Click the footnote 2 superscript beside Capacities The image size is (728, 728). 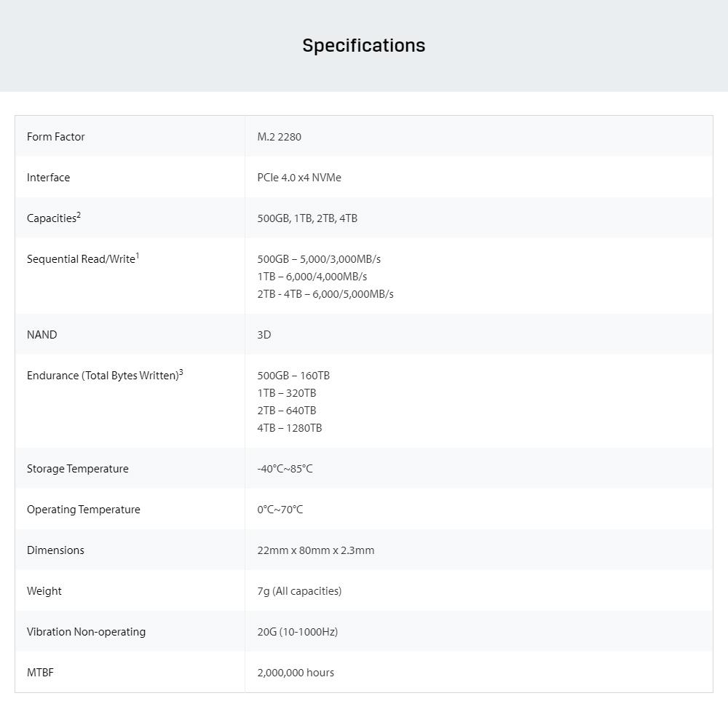tap(79, 215)
